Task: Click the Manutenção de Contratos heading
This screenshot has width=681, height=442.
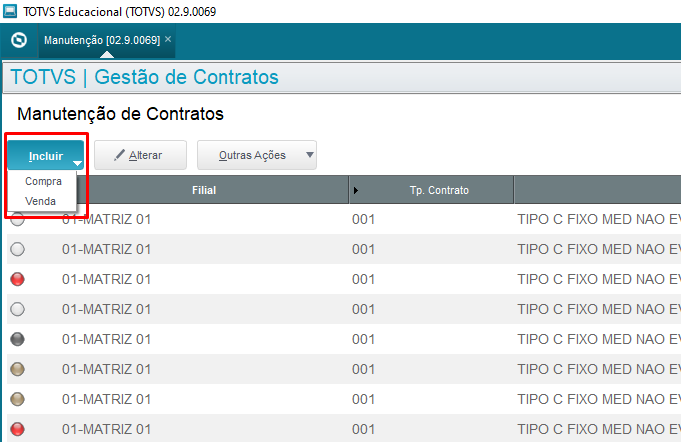Action: pyautogui.click(x=120, y=114)
